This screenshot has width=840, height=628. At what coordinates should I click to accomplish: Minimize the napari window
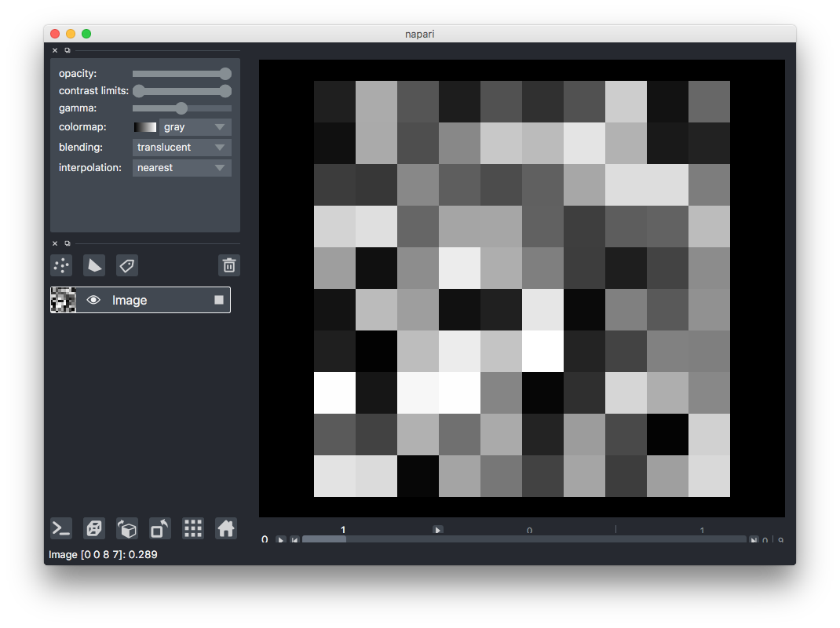click(x=70, y=34)
